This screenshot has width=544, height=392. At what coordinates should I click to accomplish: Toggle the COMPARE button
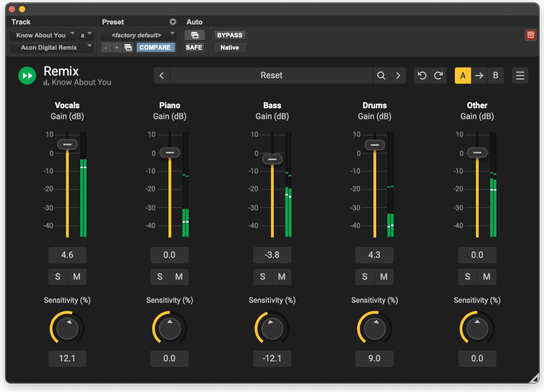(x=155, y=47)
